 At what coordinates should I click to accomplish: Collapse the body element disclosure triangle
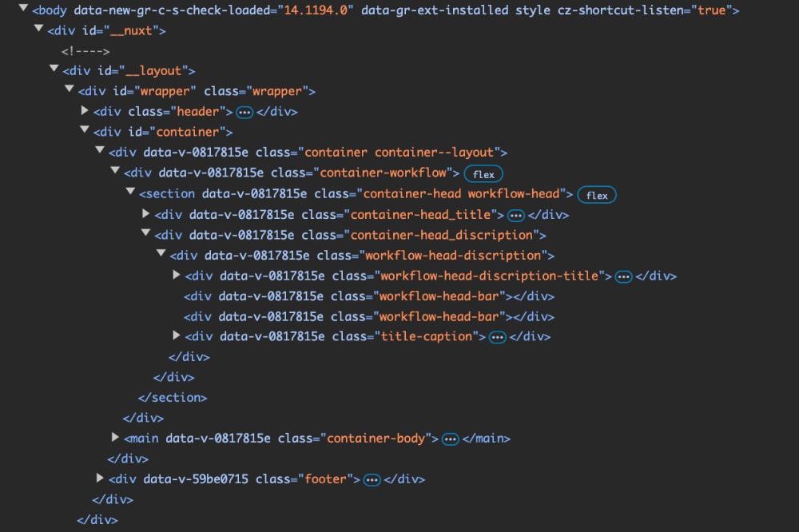point(23,9)
